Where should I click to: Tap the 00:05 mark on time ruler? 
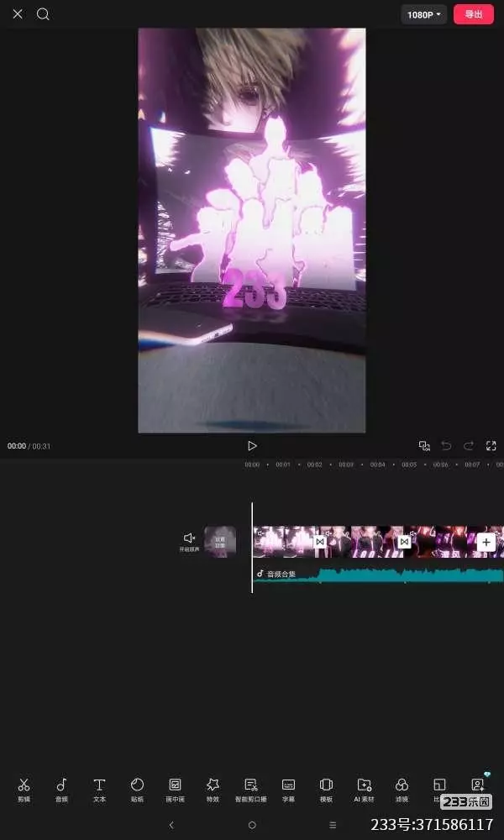pos(409,465)
